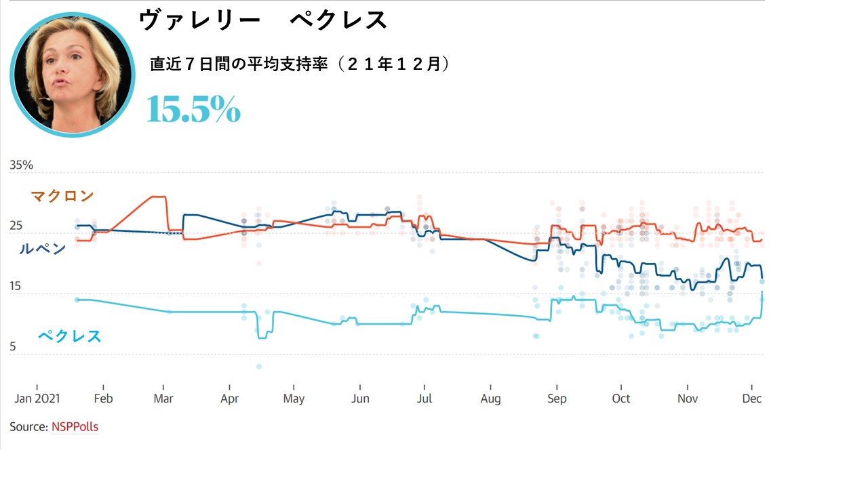Click the NSPPolls source link
This screenshot has height=488, width=868.
75,427
